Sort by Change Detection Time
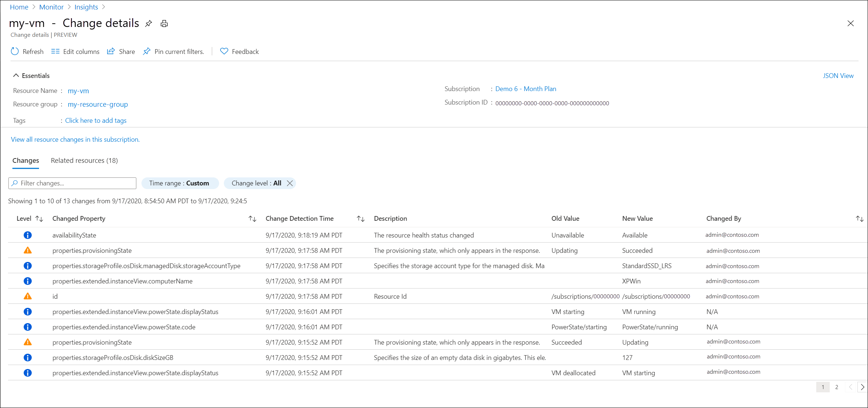The height and width of the screenshot is (408, 868). coord(361,219)
